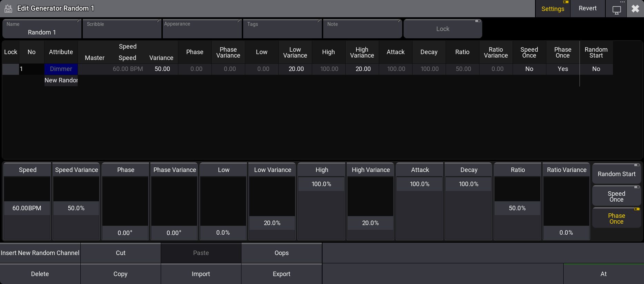Click the generator icon in title bar
This screenshot has height=284, width=644.
[8, 9]
